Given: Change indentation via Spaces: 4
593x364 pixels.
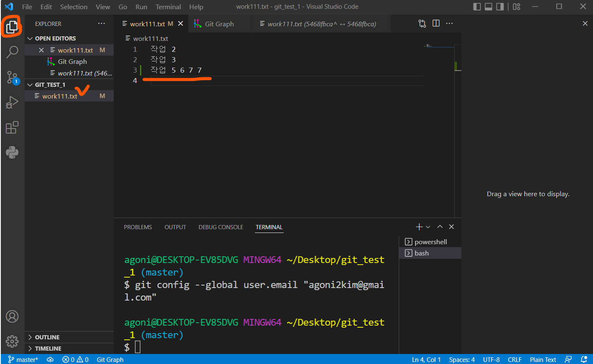Looking at the screenshot, I should point(462,359).
